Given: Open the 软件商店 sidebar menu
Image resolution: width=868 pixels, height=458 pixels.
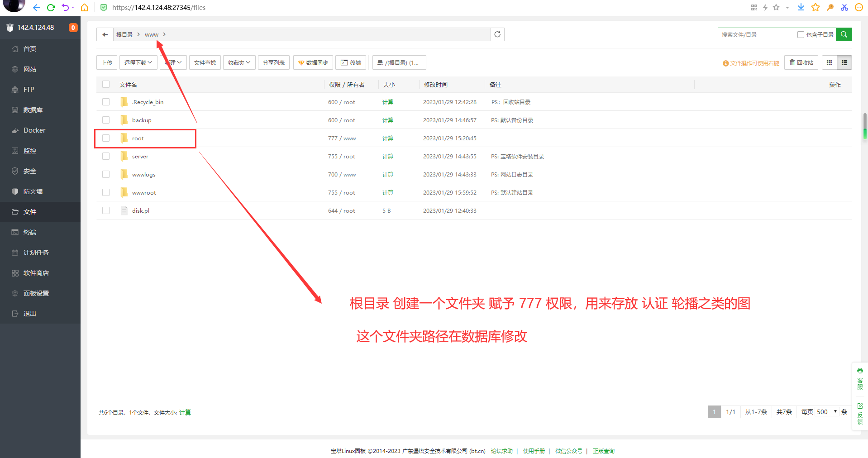Looking at the screenshot, I should [40, 273].
